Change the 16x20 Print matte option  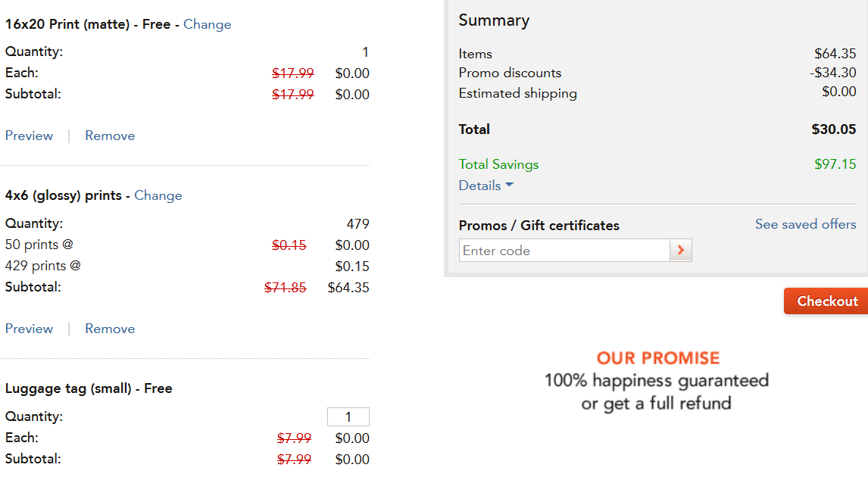[x=207, y=24]
